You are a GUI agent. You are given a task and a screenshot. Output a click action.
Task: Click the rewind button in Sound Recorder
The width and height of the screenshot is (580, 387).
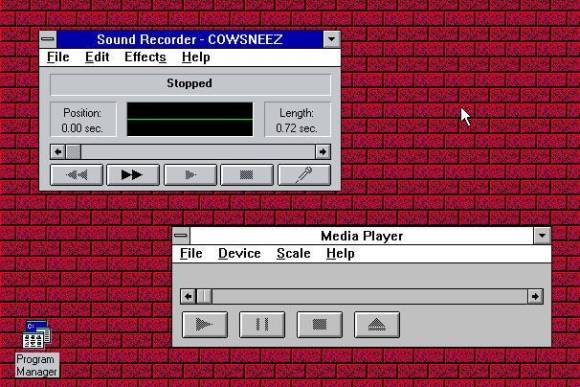coord(77,175)
